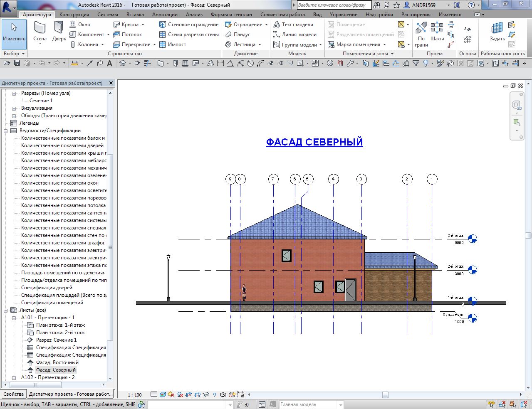Image resolution: width=532 pixels, height=409 pixels.
Task: Toggle detail level square in view control bar
Action: 154,394
